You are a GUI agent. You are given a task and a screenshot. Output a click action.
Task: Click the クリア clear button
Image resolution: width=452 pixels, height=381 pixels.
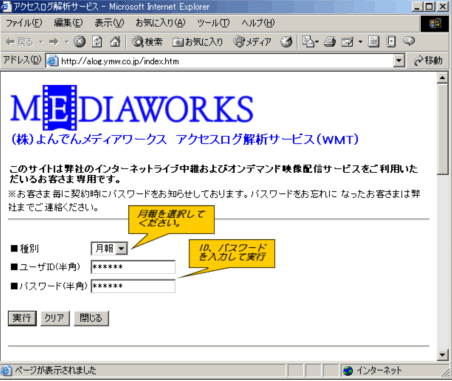[55, 318]
